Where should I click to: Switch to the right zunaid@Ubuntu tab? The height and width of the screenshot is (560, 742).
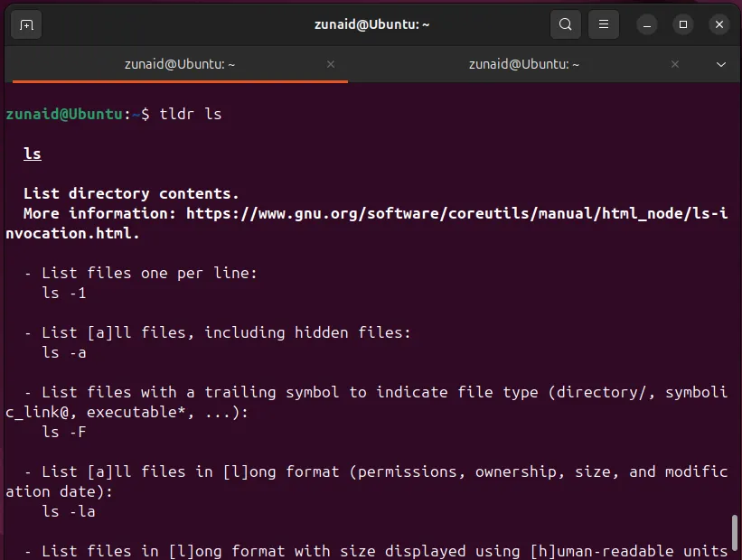pyautogui.click(x=524, y=64)
